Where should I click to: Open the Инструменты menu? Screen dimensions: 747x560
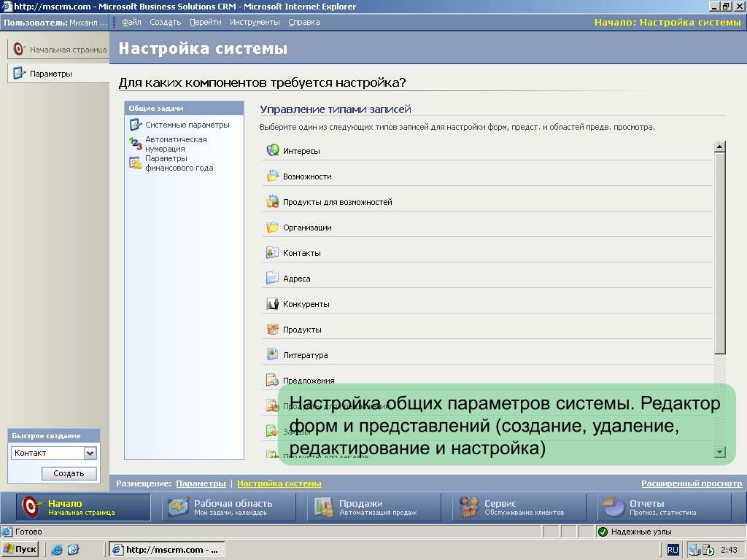point(255,23)
